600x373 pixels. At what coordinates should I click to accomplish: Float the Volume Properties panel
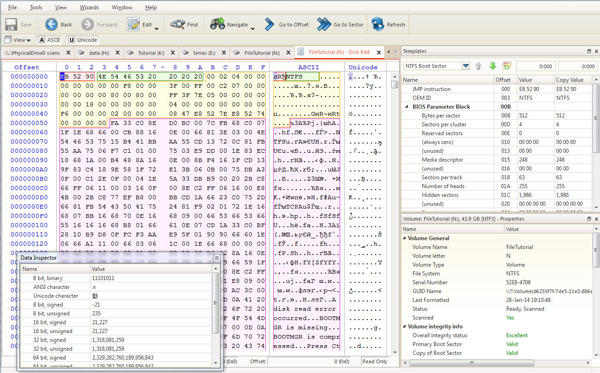(x=589, y=219)
